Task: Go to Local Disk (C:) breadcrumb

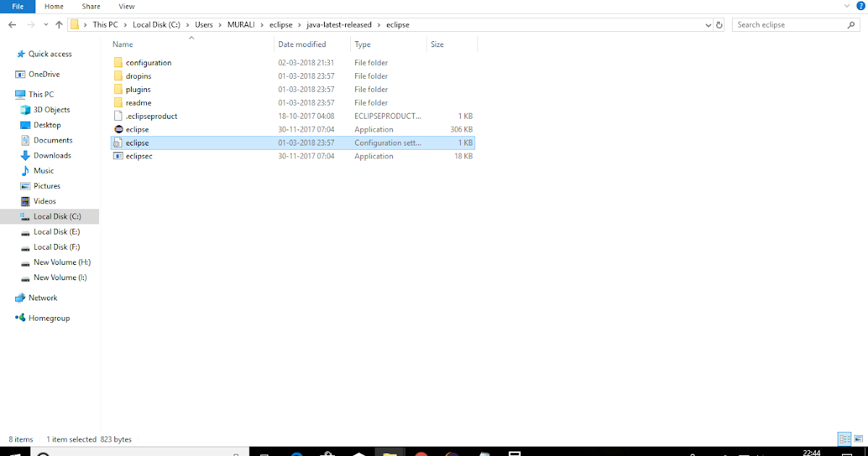Action: pos(156,25)
